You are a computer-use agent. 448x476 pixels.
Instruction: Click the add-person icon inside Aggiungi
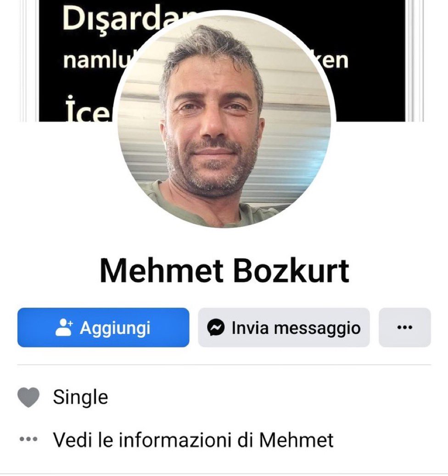point(64,327)
